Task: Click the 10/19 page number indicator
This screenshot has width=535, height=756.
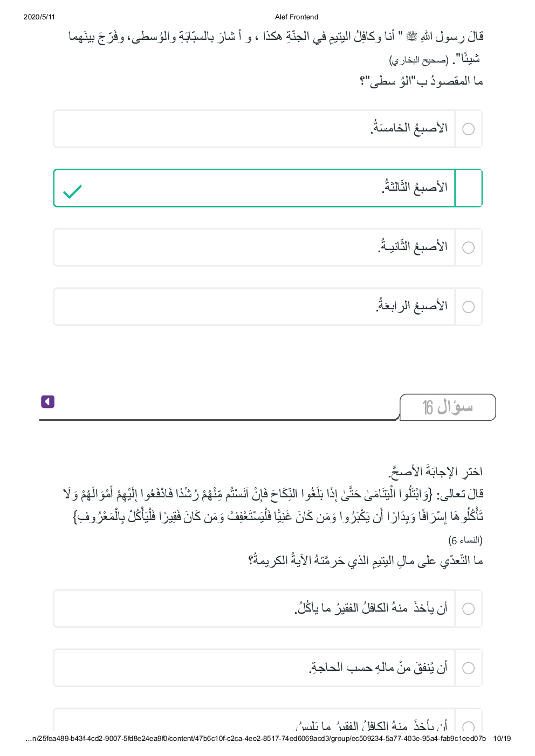Action: (x=502, y=738)
